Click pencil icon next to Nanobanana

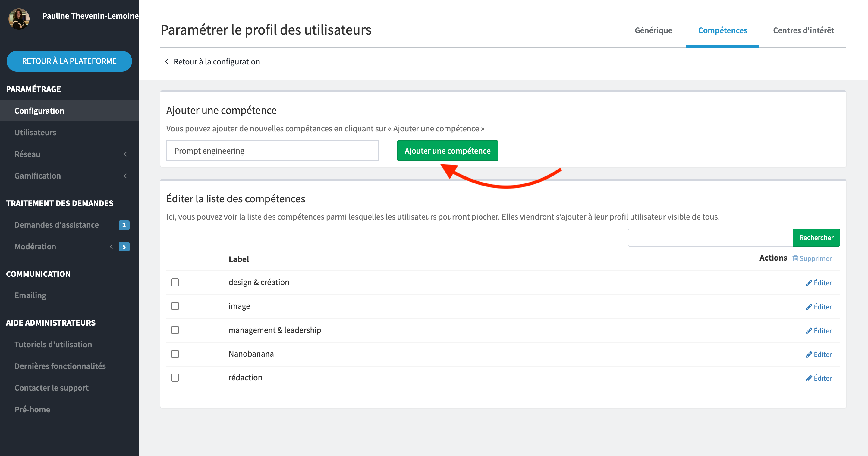point(809,354)
